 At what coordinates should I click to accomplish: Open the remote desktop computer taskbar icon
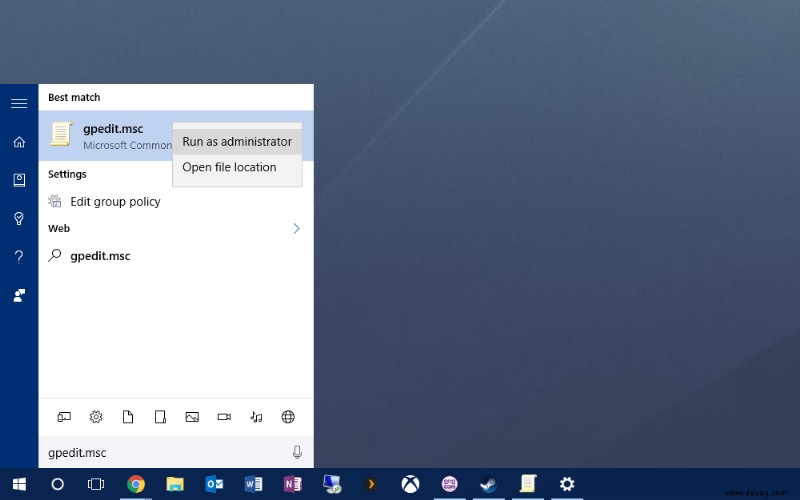click(332, 484)
